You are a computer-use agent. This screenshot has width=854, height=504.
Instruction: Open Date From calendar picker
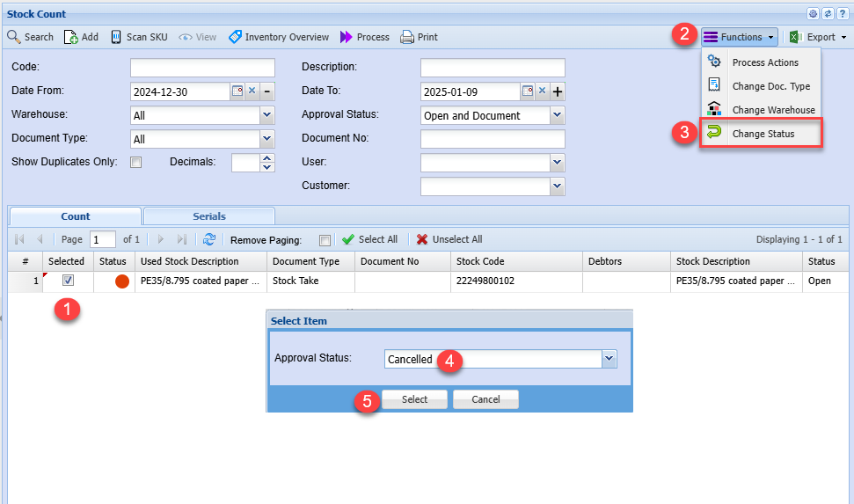pyautogui.click(x=237, y=91)
